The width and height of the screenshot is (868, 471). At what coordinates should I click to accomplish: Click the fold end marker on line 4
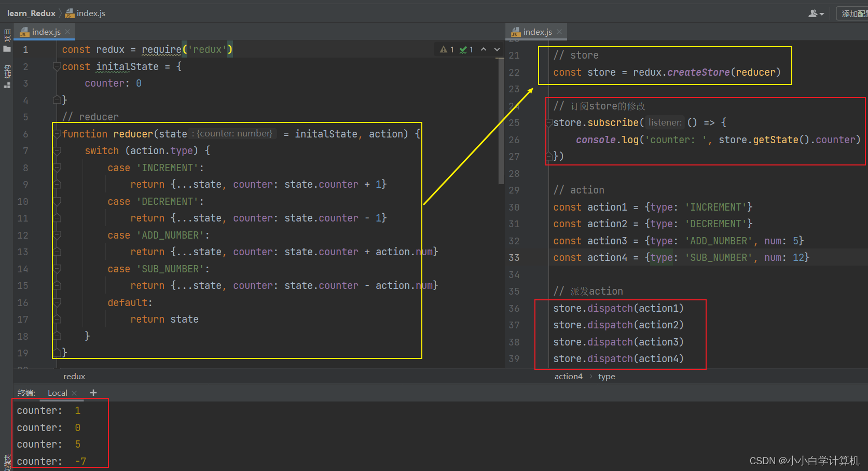(x=57, y=100)
